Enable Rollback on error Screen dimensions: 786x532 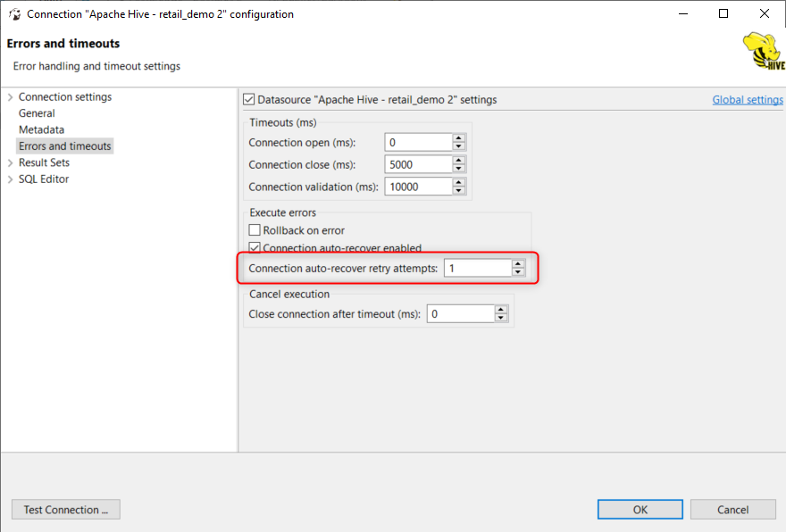pos(255,230)
